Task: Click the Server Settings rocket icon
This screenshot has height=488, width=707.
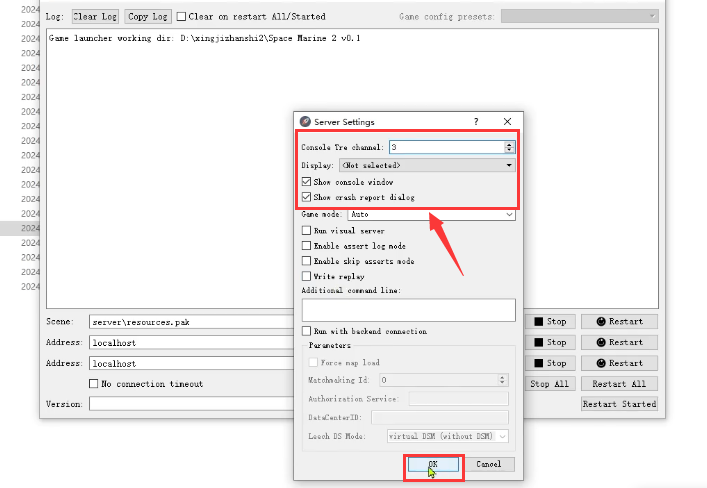Action: click(x=305, y=121)
